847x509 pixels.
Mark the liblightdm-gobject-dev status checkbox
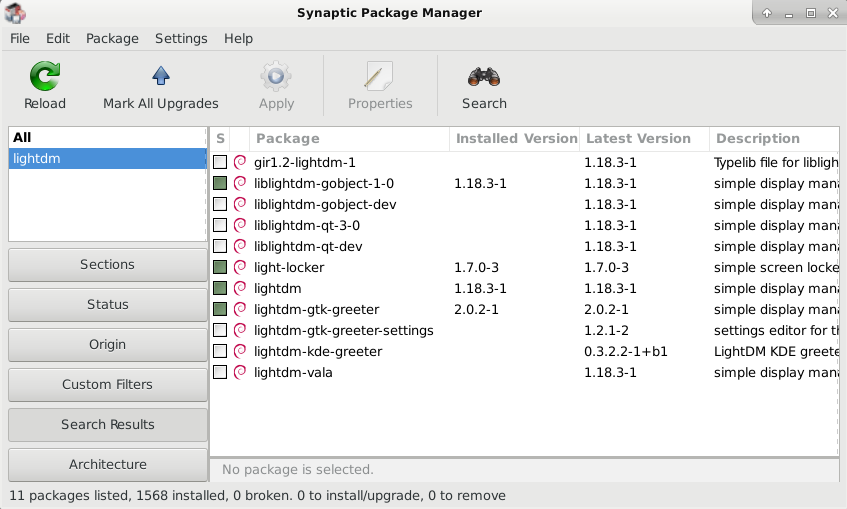(x=220, y=204)
